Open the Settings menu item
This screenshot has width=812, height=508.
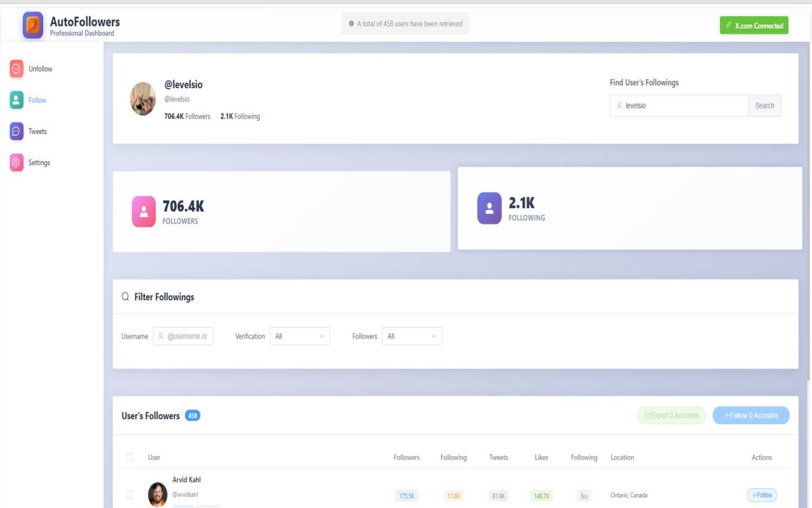coord(39,163)
